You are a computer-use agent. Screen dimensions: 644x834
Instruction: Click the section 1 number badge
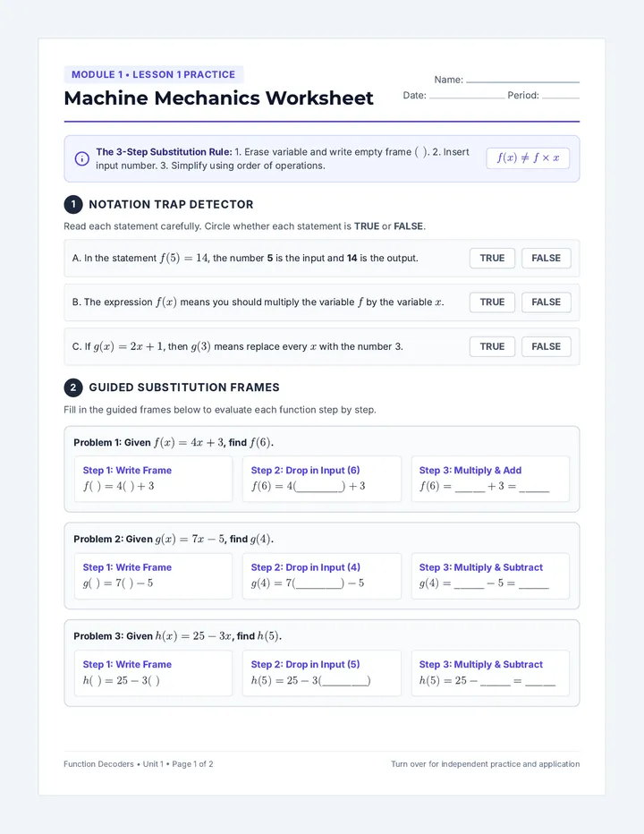[x=73, y=204]
